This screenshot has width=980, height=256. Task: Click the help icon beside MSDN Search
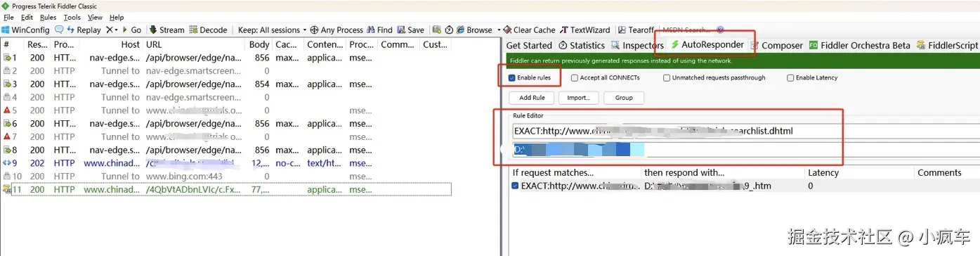pos(720,30)
